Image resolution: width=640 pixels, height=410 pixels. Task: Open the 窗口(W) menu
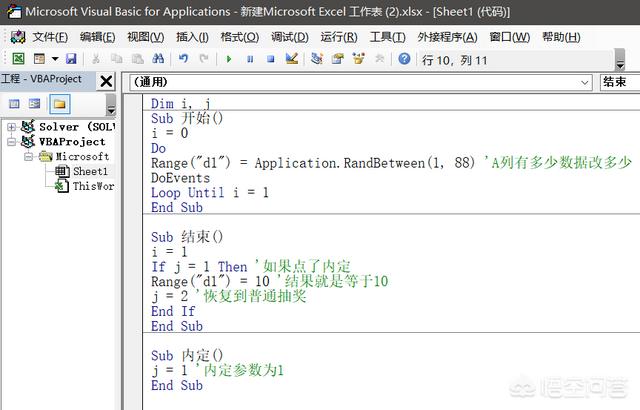tap(509, 37)
